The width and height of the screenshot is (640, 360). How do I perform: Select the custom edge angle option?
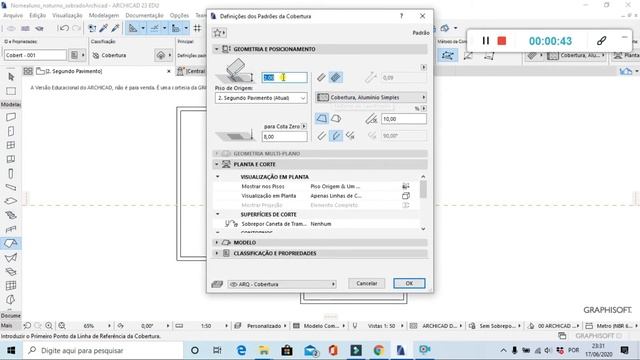(x=350, y=136)
